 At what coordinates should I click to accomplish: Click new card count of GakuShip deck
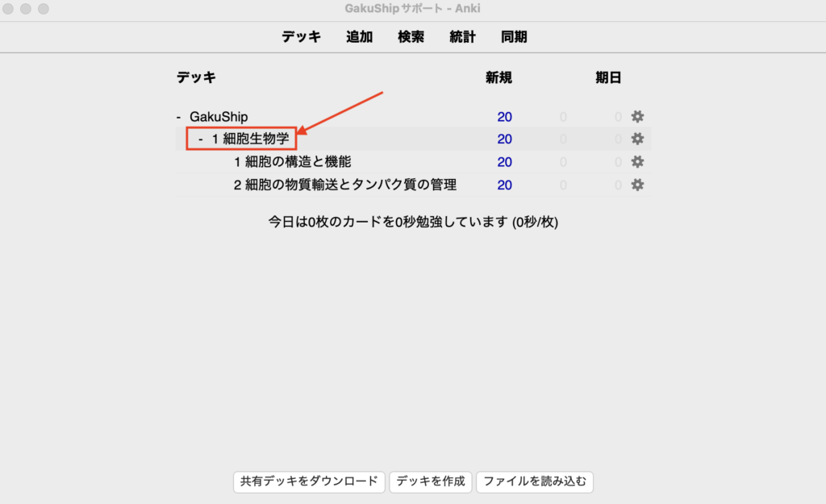[x=504, y=117]
